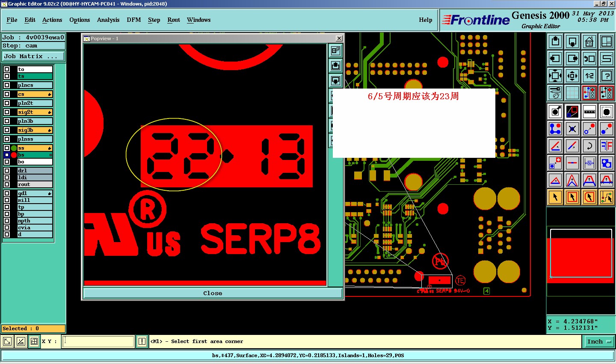
Task: Select the 'ldi' layer name
Action: coord(35,178)
